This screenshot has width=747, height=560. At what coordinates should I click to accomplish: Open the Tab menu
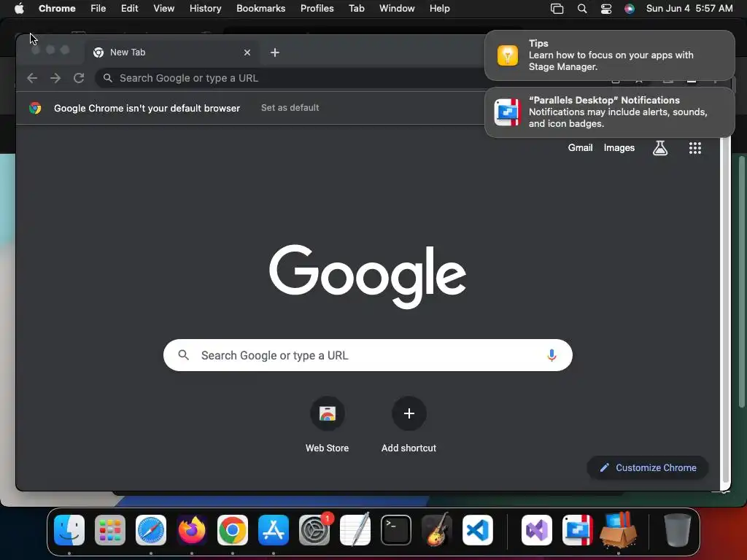tap(356, 9)
